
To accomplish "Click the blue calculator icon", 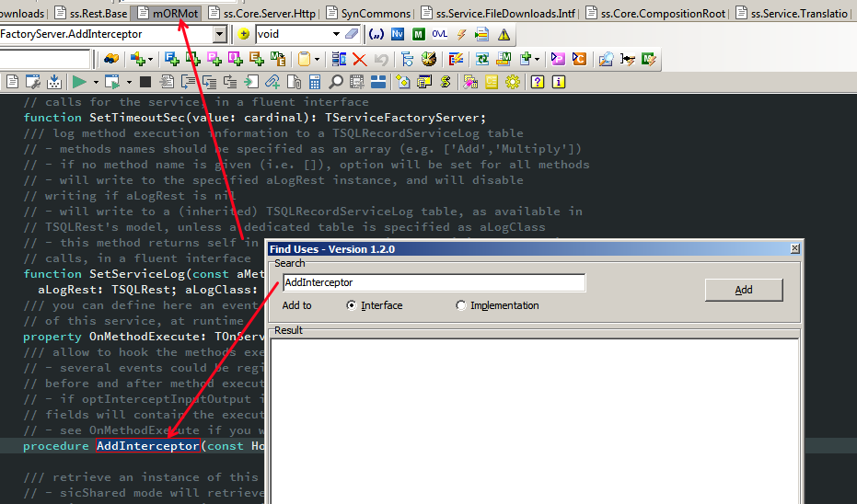I will click(314, 82).
